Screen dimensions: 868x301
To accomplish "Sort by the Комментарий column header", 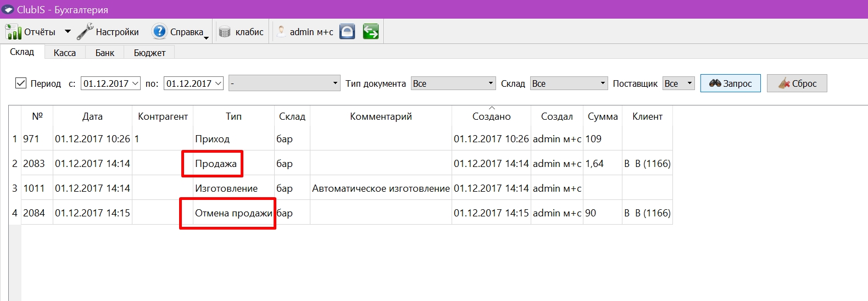I will pos(381,116).
